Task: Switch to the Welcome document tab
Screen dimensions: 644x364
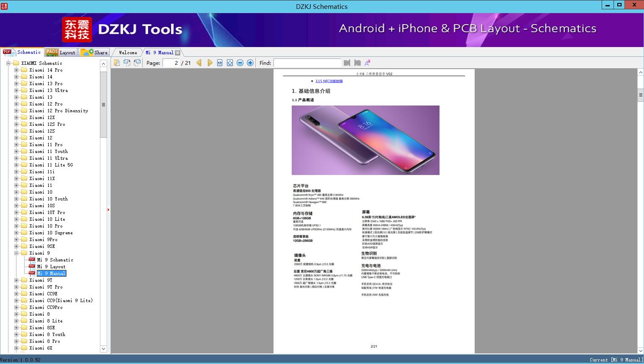Action: (x=128, y=53)
